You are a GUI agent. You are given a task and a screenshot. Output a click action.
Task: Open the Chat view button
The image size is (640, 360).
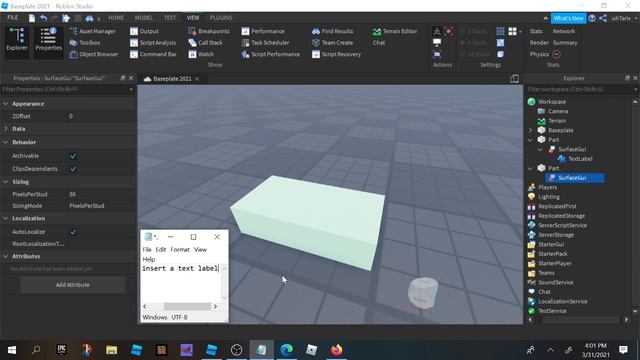pyautogui.click(x=379, y=42)
